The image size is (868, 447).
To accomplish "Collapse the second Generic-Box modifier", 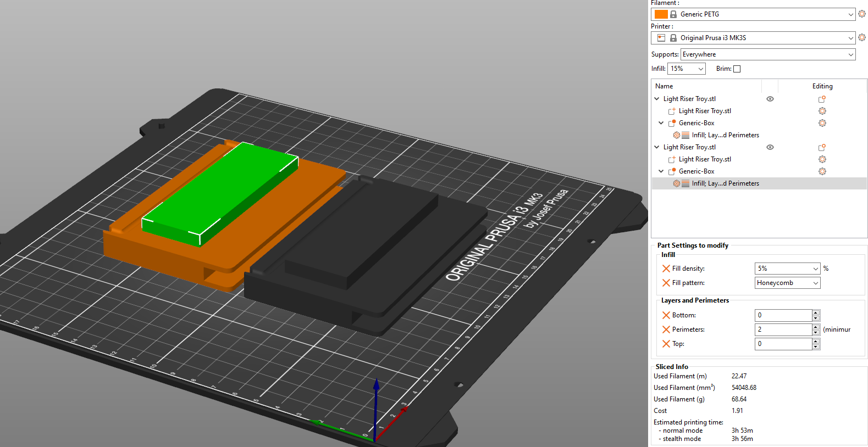I will pos(661,171).
